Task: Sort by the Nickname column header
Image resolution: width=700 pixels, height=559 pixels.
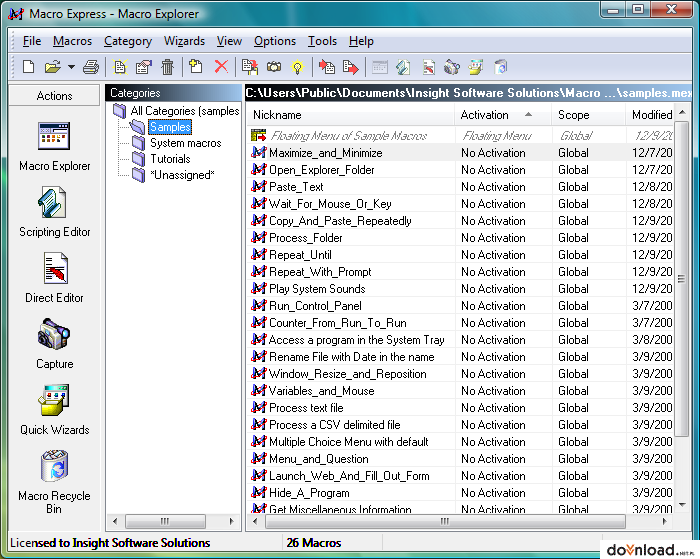Action: point(351,115)
